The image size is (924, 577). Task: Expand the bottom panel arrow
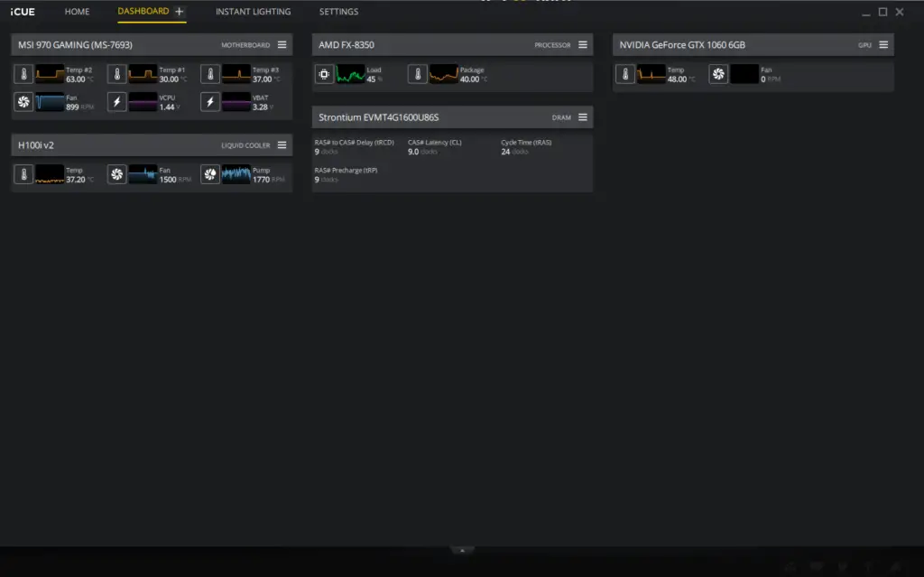462,551
